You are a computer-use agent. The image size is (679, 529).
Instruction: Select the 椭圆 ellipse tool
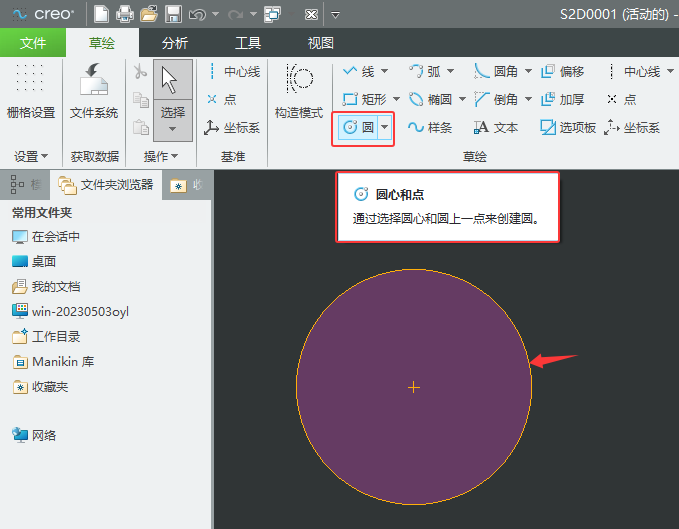point(430,100)
